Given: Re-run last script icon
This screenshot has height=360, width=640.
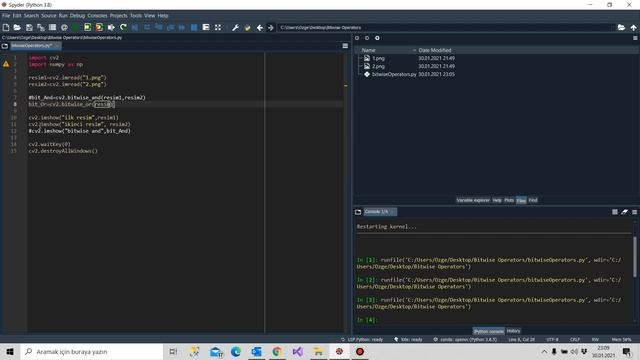Looking at the screenshot, I should click(x=123, y=27).
